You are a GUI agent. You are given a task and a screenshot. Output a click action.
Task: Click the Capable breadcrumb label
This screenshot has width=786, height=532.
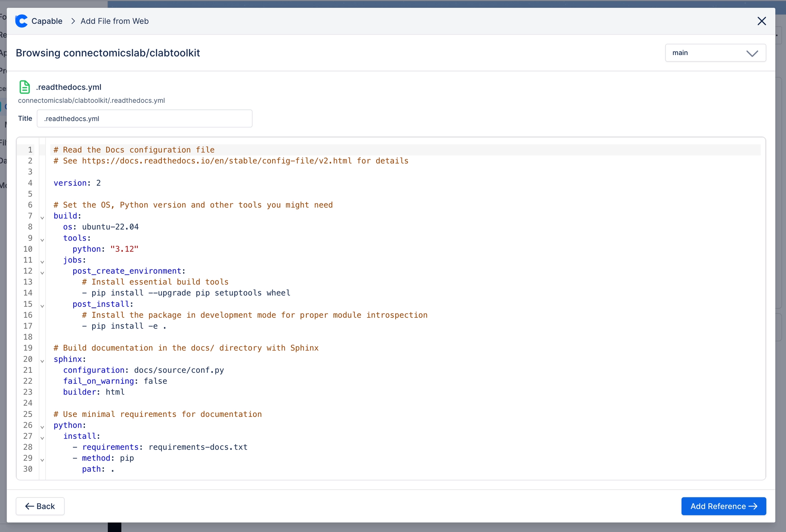point(47,21)
